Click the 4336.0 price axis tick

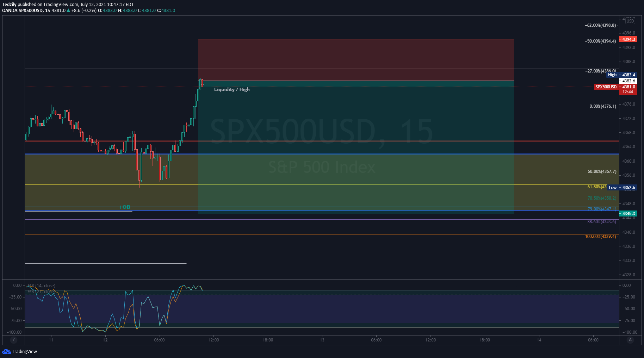pyautogui.click(x=629, y=246)
